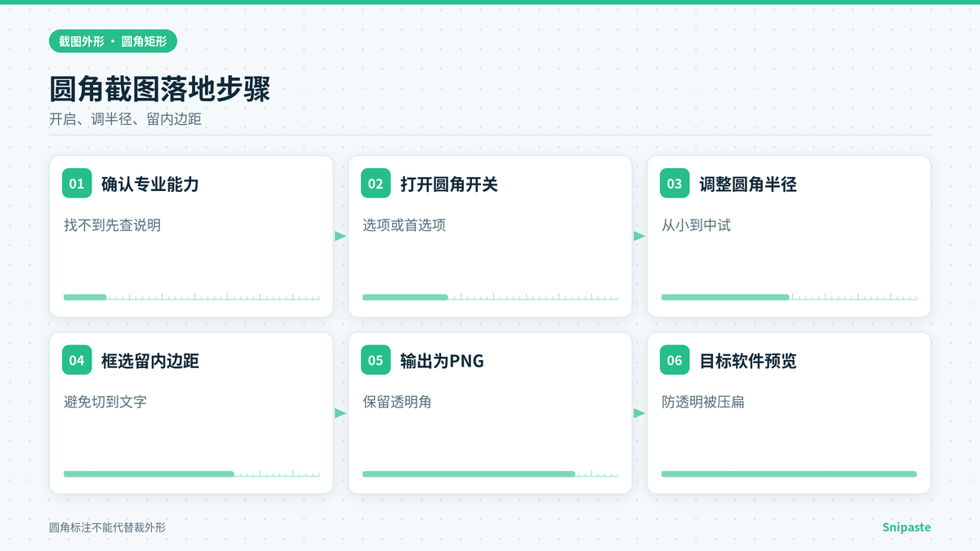Screen dimensions: 980x551
Task: Click the progress bar in 调整圆角半径 card
Action: (x=789, y=297)
